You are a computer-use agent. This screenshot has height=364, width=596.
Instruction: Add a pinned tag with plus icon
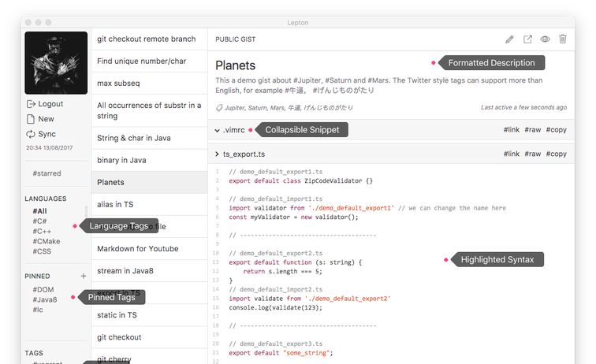(x=84, y=277)
